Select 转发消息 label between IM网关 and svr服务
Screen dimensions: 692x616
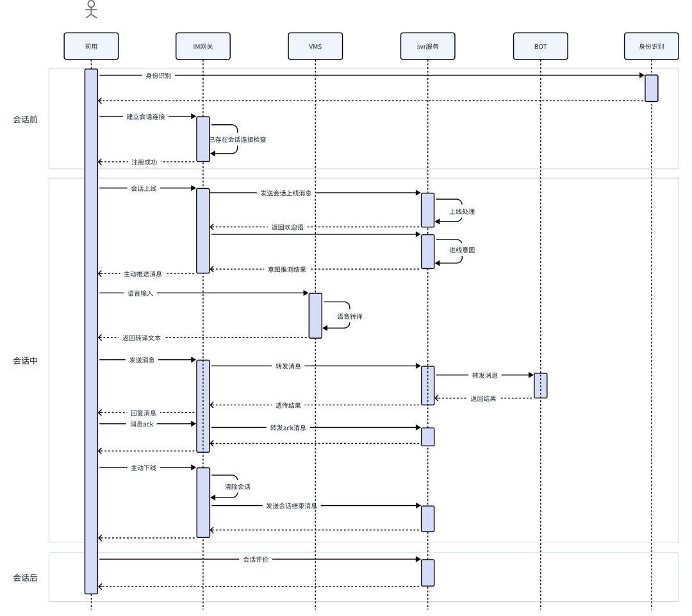point(288,366)
